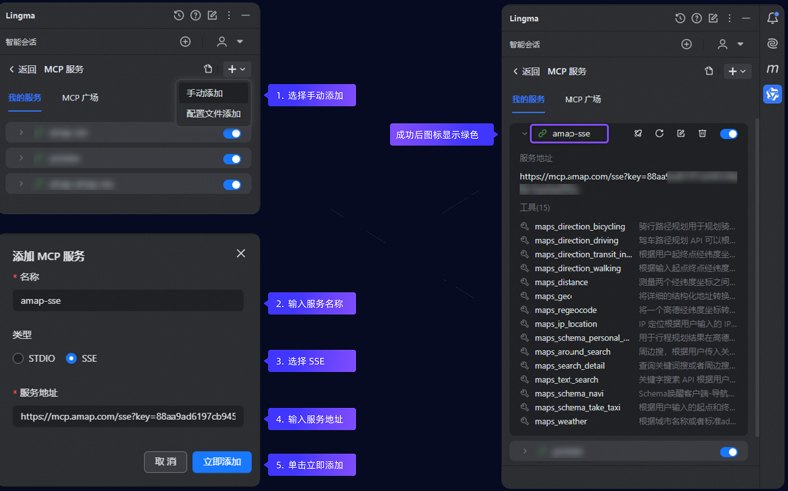Switch to 我的服务 tab in left panel
The image size is (788, 491).
click(25, 97)
